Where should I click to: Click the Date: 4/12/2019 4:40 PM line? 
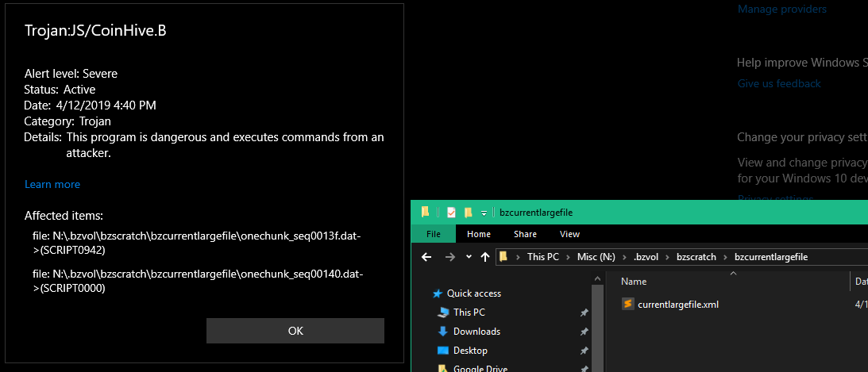coord(91,105)
